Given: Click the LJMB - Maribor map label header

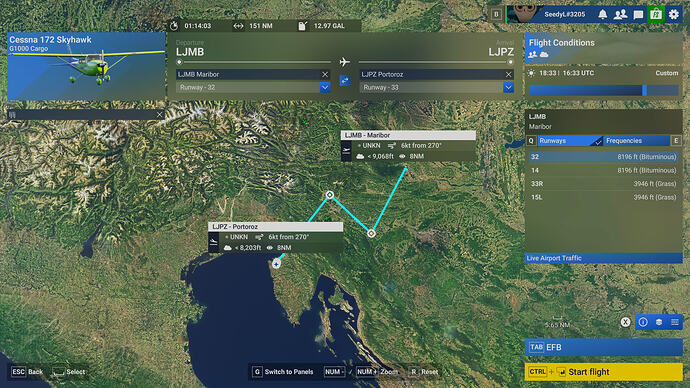Looking at the screenshot, I should pyautogui.click(x=408, y=135).
